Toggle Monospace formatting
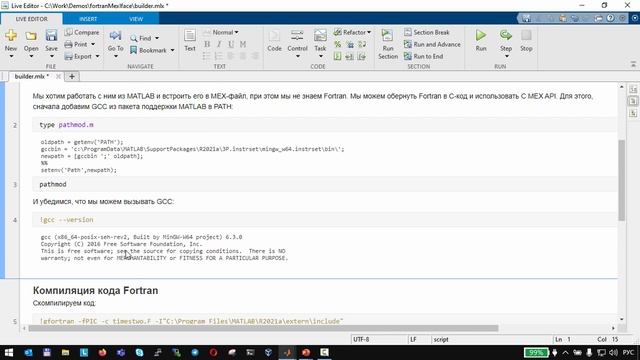 coord(243,44)
